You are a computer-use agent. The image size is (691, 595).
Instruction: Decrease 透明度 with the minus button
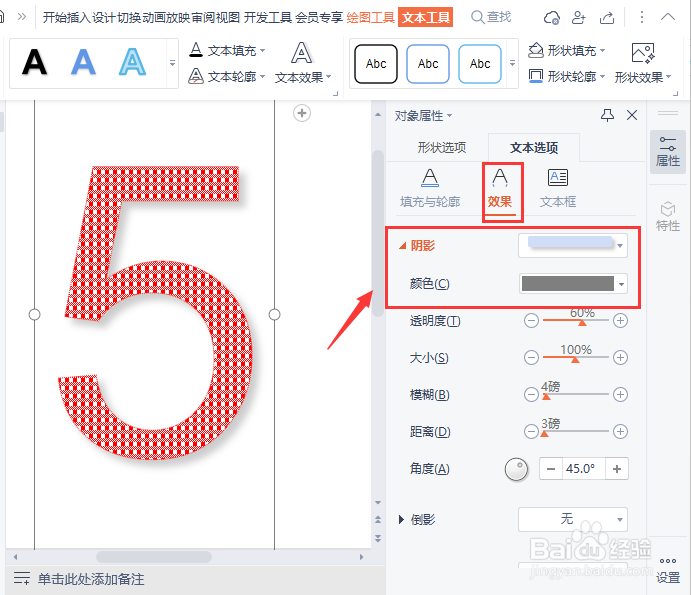pyautogui.click(x=531, y=321)
